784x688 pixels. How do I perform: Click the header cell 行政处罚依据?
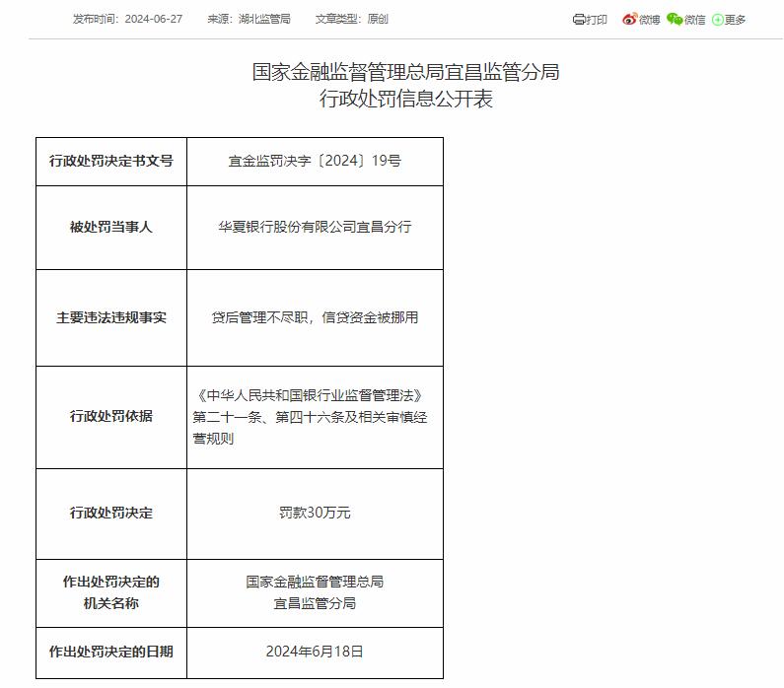(x=111, y=416)
